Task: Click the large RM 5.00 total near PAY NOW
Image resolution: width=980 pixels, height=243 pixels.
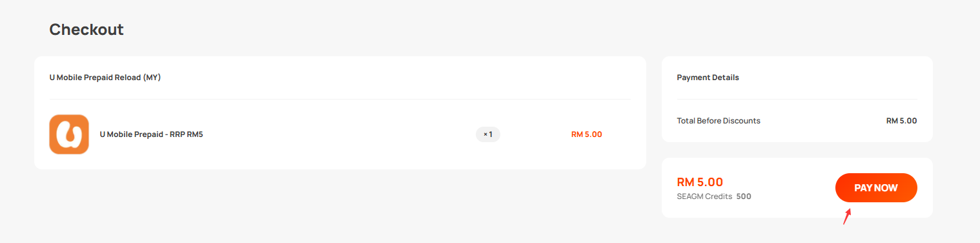Action: click(x=700, y=182)
